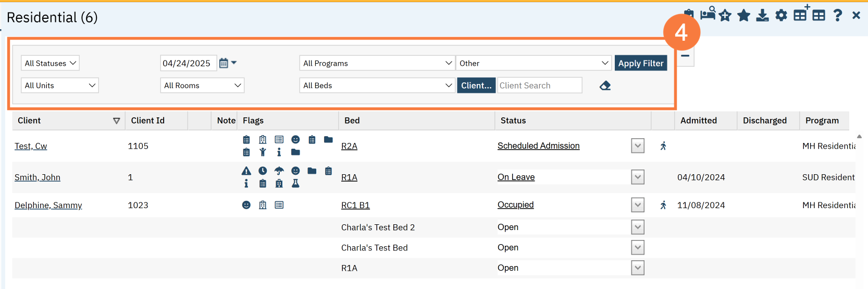Screen dimensions: 868x289
Task: Click the walking person icon for Test, Cw
Action: (663, 146)
